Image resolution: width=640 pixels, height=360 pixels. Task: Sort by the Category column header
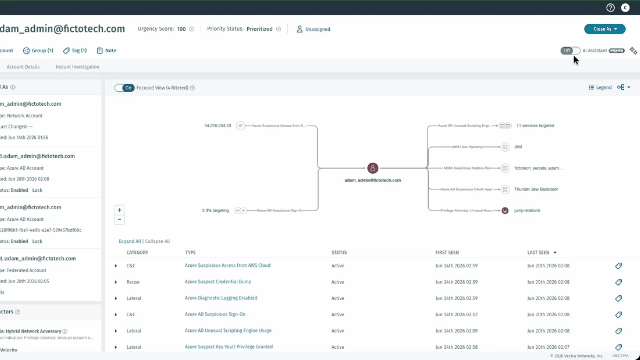137,253
